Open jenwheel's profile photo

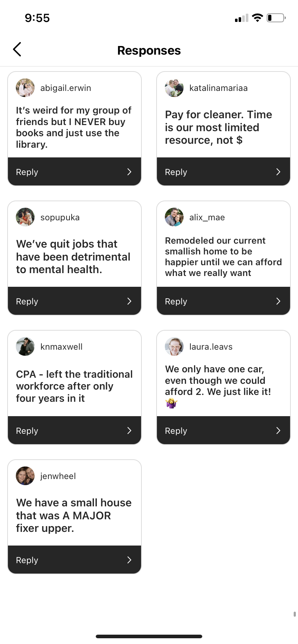25,476
